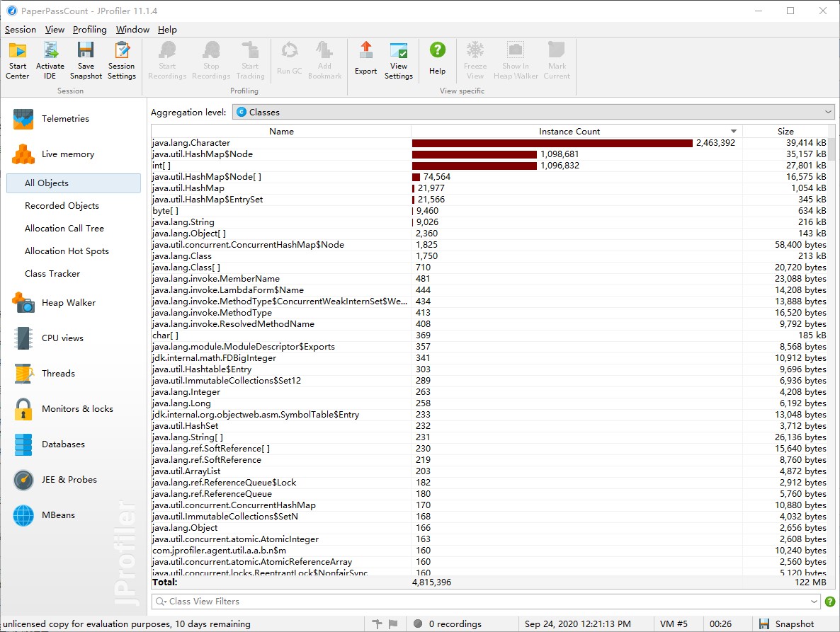Open the Session menu
The width and height of the screenshot is (840, 632).
pos(21,30)
